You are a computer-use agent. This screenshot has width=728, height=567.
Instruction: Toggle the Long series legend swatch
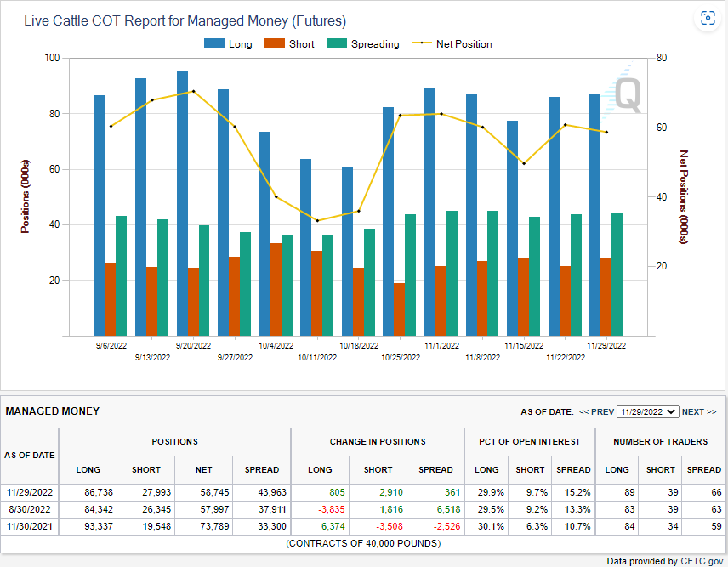click(x=214, y=43)
